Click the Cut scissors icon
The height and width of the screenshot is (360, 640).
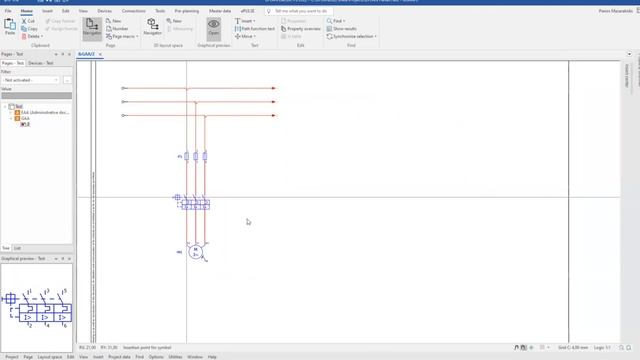point(24,21)
